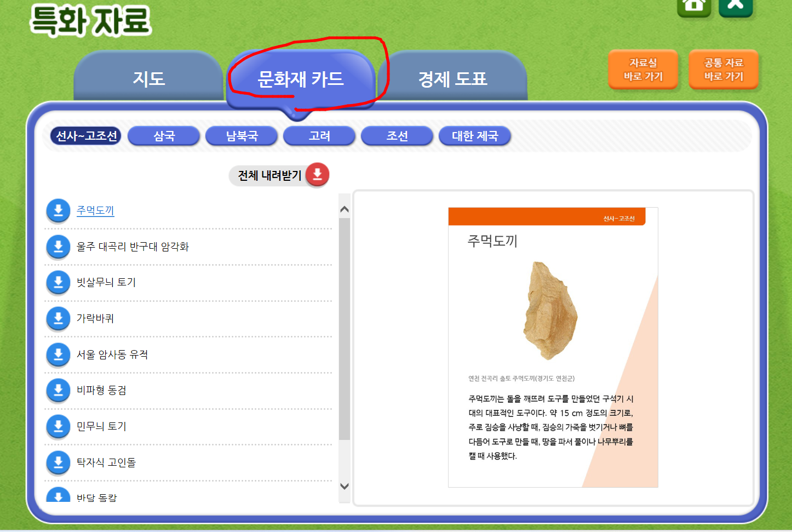
Task: Click 민무늬 토기 in the list
Action: (x=102, y=426)
